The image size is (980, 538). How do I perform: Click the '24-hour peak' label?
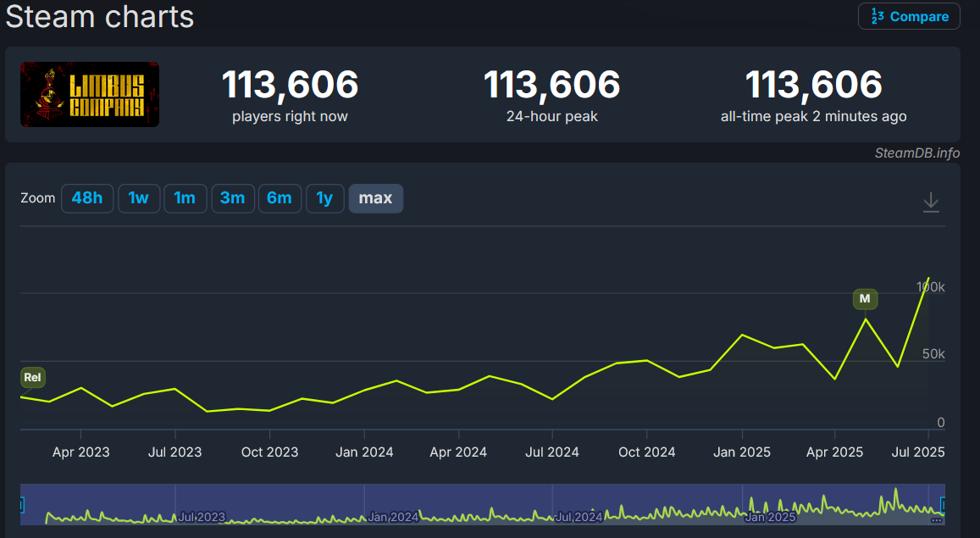click(x=552, y=116)
